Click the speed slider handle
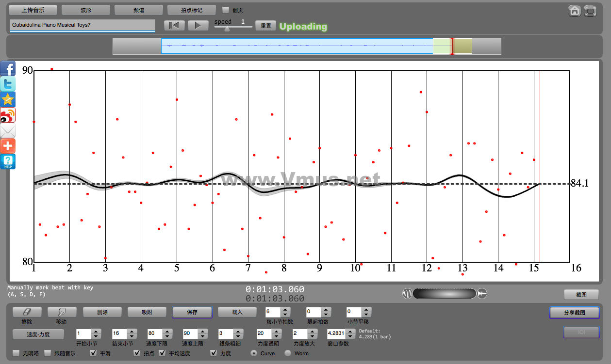 coord(227,28)
